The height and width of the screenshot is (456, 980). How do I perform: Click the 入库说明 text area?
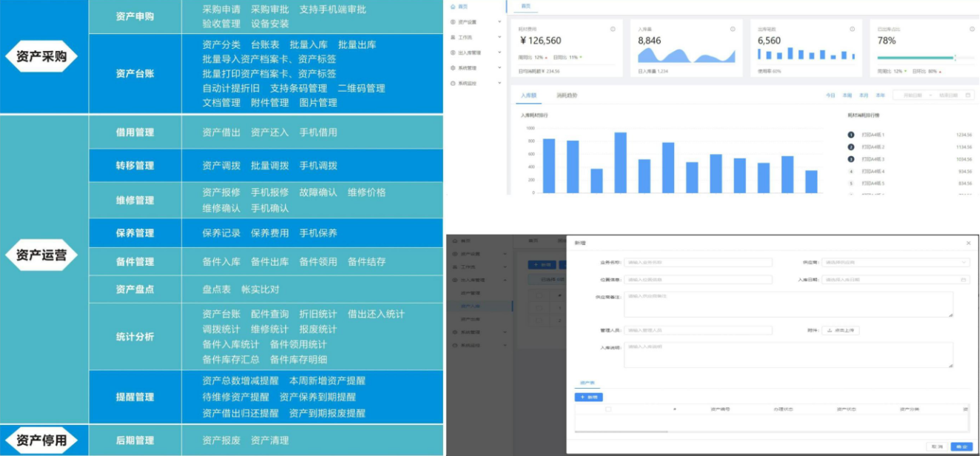pos(788,355)
